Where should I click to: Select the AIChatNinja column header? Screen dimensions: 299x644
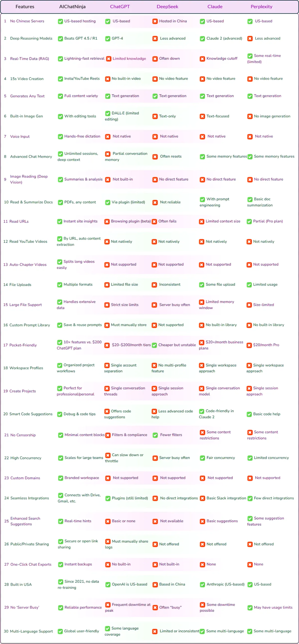pyautogui.click(x=72, y=7)
